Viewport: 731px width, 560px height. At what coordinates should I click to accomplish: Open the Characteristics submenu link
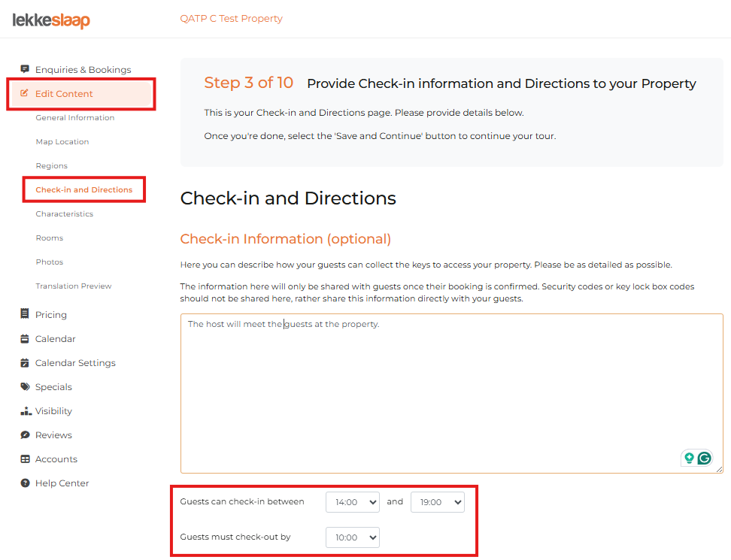coord(65,213)
